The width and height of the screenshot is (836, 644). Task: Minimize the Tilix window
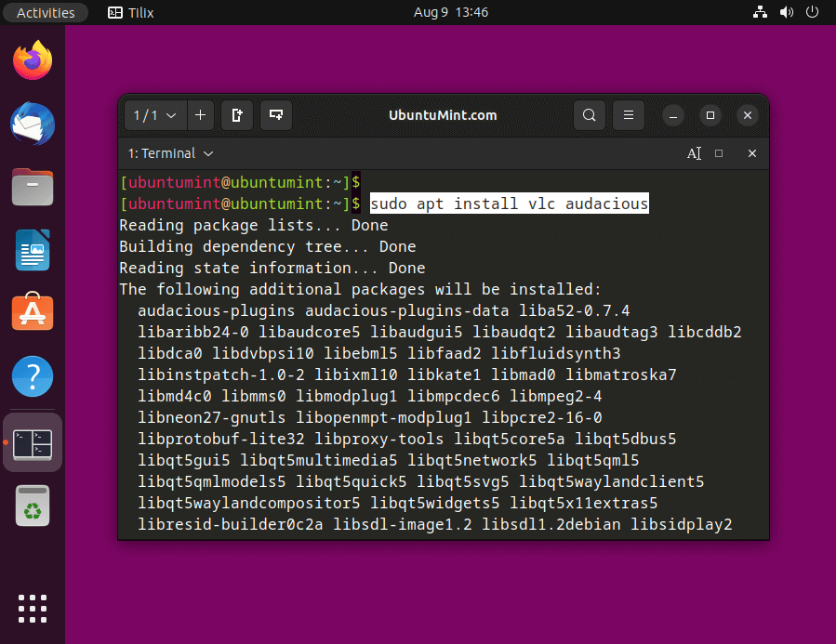pos(673,115)
